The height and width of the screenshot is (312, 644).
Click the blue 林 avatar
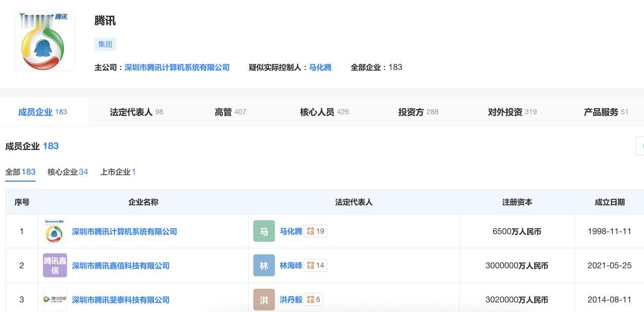pyautogui.click(x=264, y=265)
